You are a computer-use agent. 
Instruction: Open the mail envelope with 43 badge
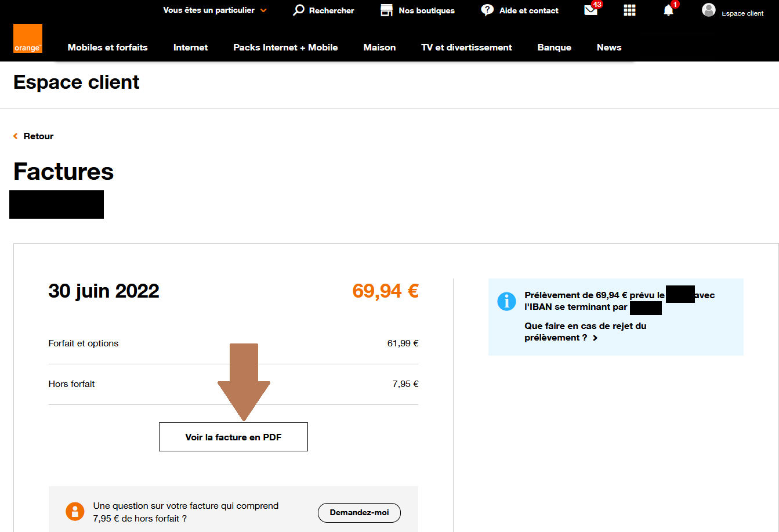(x=591, y=10)
